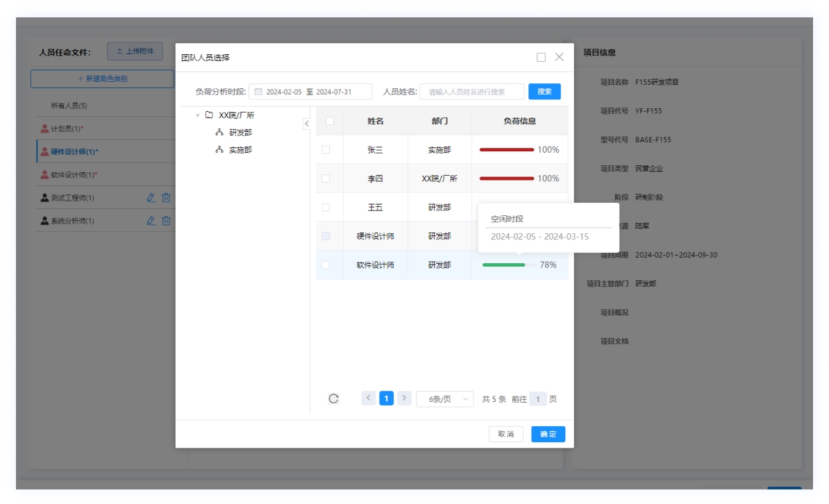Toggle the select-all header checkbox
Screen dimensions: 829x504
click(330, 121)
